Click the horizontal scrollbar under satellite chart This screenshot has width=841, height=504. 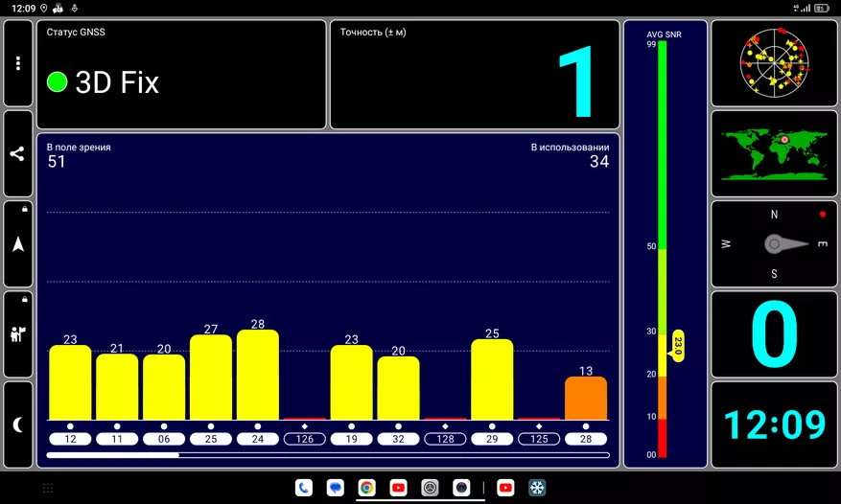tap(328, 455)
